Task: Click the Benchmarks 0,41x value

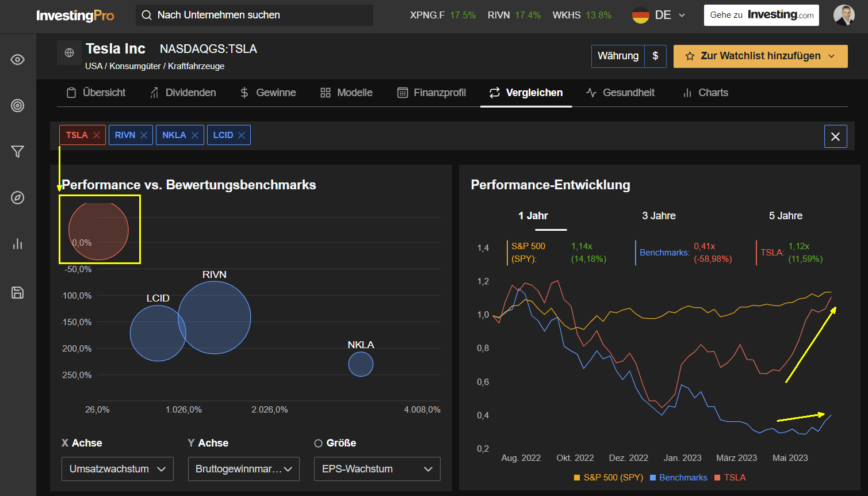Action: (x=705, y=246)
